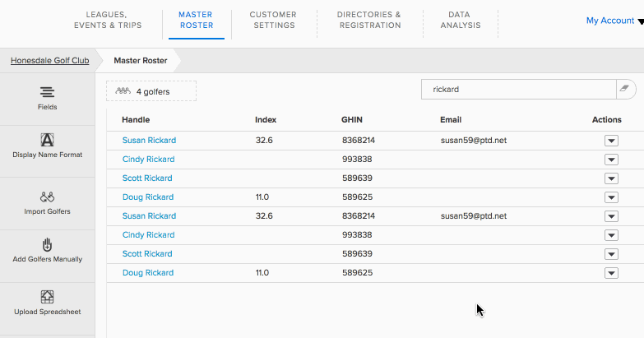The image size is (644, 338).
Task: Select the Import Golfers label text
Action: point(47,211)
